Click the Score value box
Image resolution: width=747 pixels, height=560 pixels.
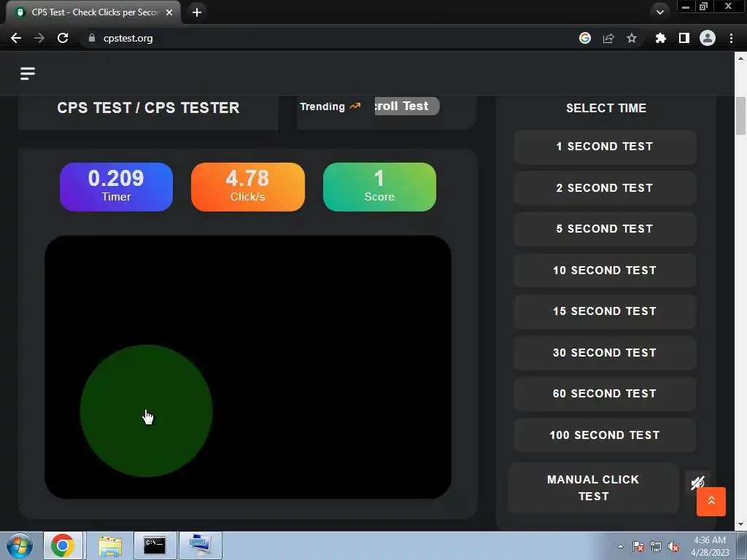pyautogui.click(x=379, y=187)
